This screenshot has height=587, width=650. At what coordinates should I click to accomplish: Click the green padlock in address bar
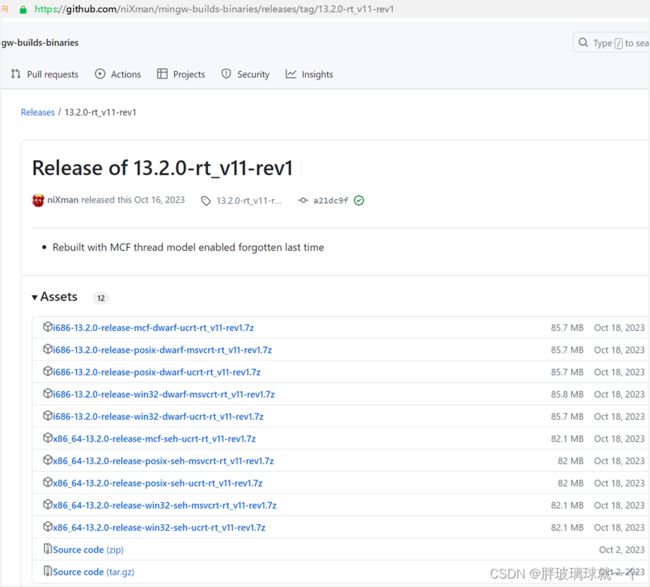[x=23, y=10]
